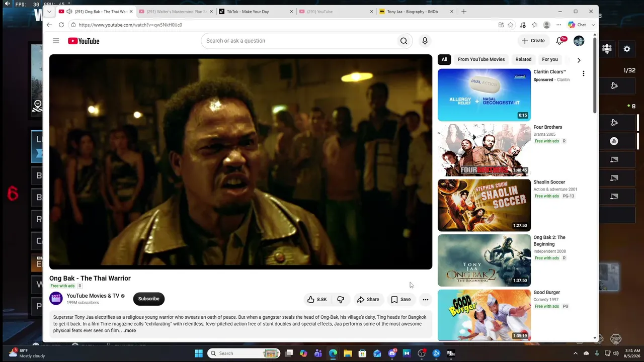Show more filter chips with the right arrow
Viewport: 644px width, 362px height.
[579, 60]
